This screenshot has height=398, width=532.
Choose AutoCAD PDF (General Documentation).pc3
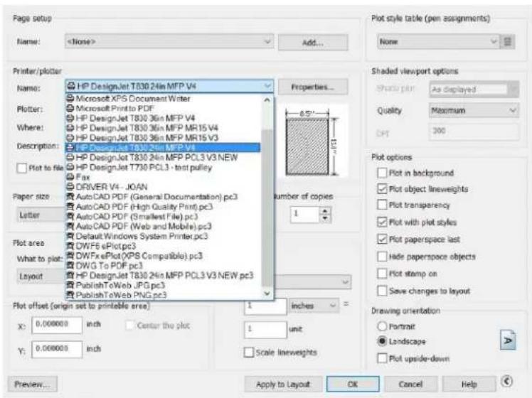click(x=164, y=197)
